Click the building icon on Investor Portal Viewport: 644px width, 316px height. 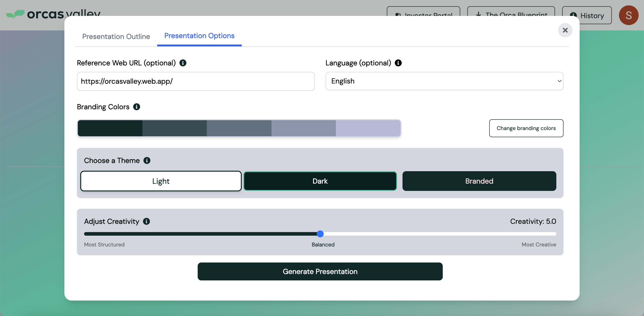(x=398, y=15)
